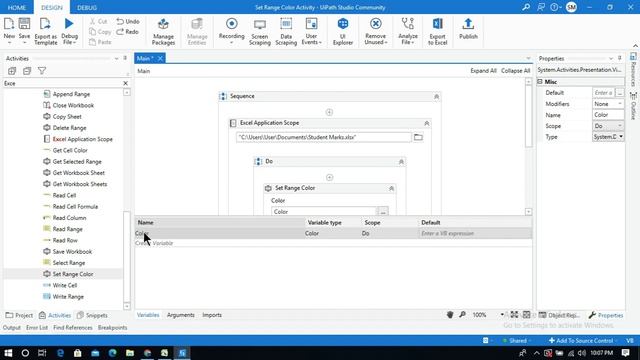Open the Imports panel tab

click(x=212, y=315)
